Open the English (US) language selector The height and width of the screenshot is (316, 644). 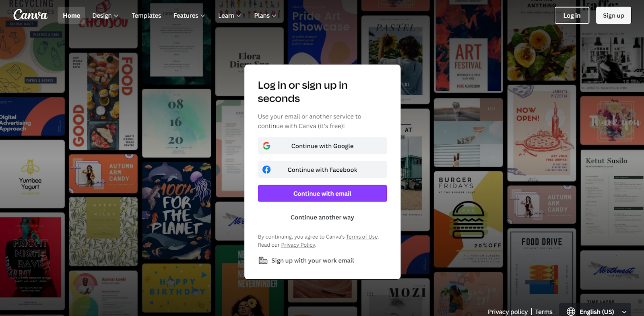click(x=596, y=312)
